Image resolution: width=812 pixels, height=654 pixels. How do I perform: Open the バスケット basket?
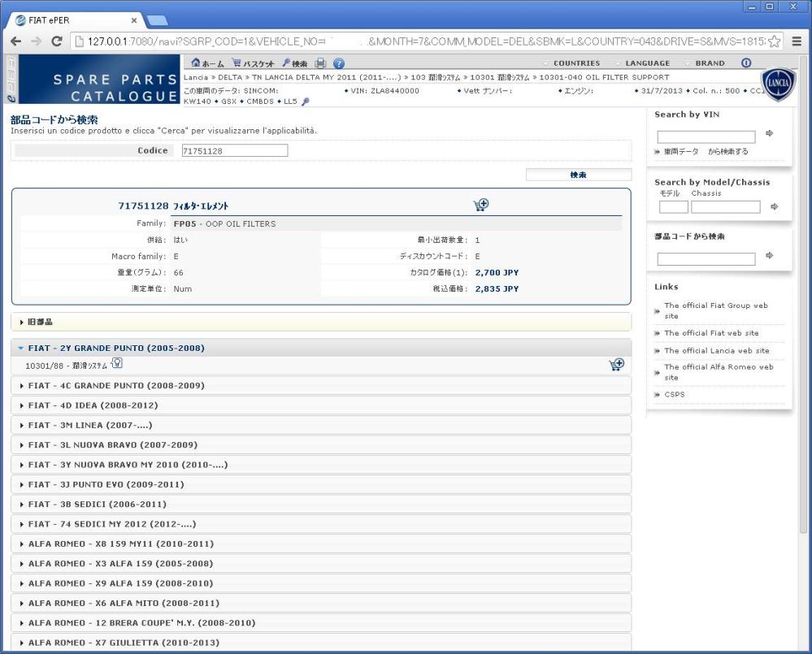click(253, 63)
